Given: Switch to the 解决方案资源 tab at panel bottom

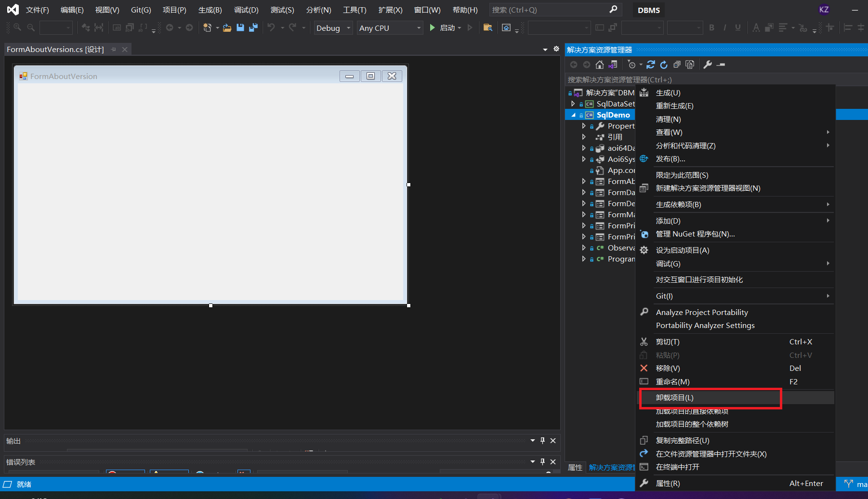Looking at the screenshot, I should (612, 467).
